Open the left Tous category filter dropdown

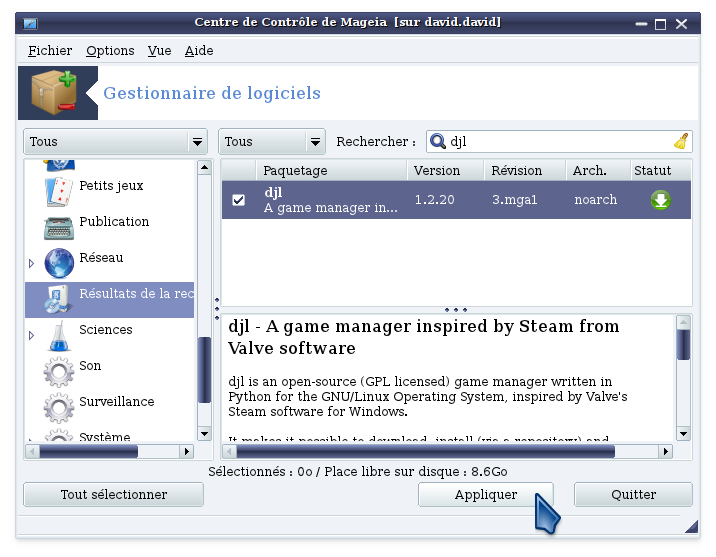click(x=115, y=142)
